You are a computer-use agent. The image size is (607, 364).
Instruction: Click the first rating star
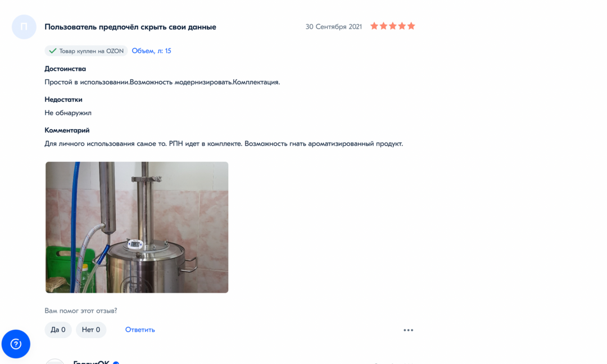(x=374, y=26)
